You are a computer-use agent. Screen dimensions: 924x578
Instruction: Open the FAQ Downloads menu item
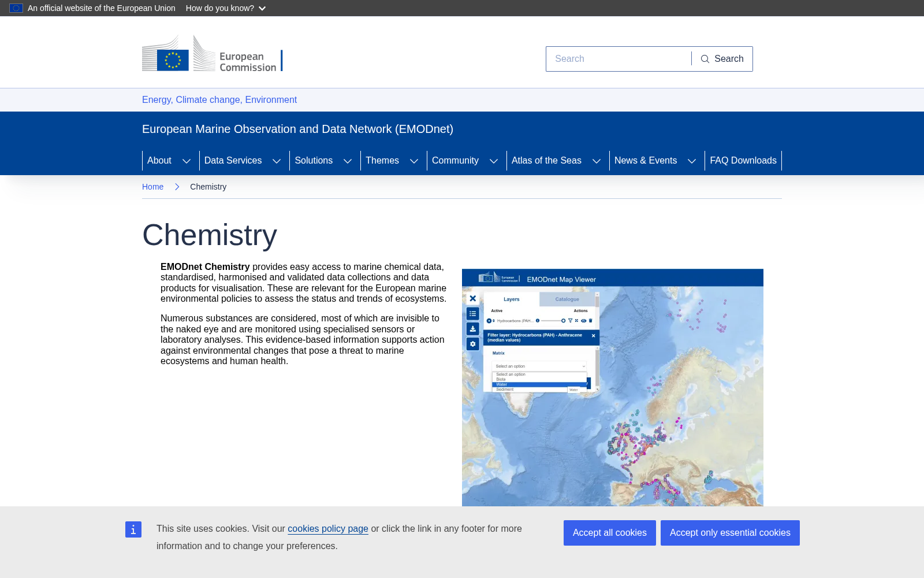pos(743,161)
